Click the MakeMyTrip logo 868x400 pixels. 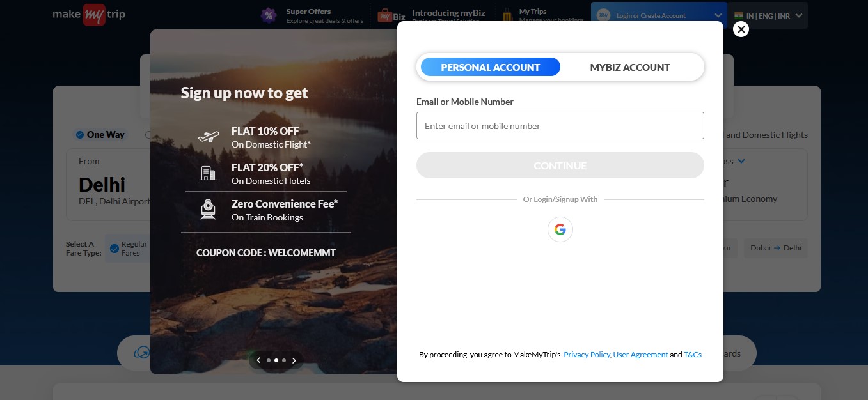[89, 15]
